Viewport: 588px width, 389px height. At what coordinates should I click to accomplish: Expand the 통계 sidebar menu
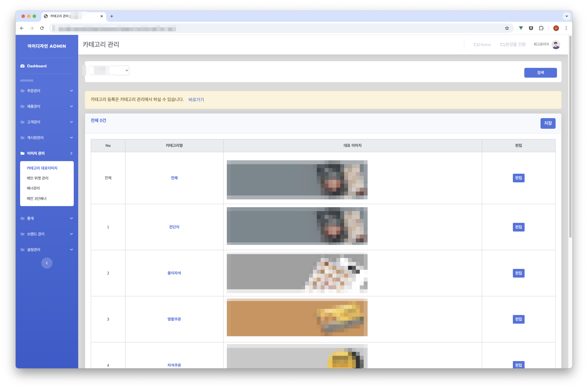(47, 218)
